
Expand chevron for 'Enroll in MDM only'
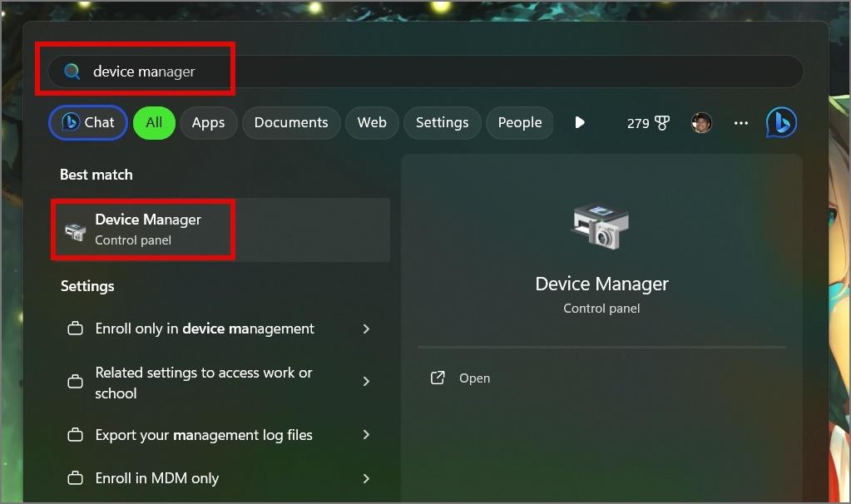click(x=366, y=478)
